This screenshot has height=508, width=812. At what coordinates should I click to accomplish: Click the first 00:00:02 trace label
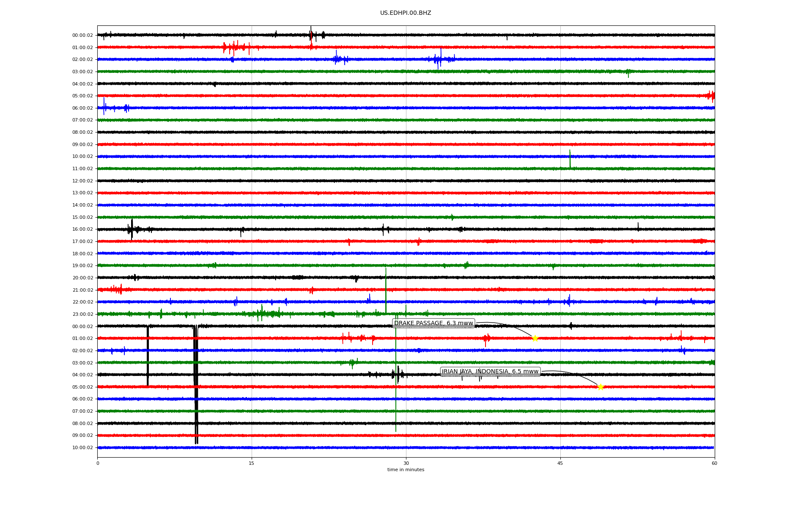[x=82, y=36]
